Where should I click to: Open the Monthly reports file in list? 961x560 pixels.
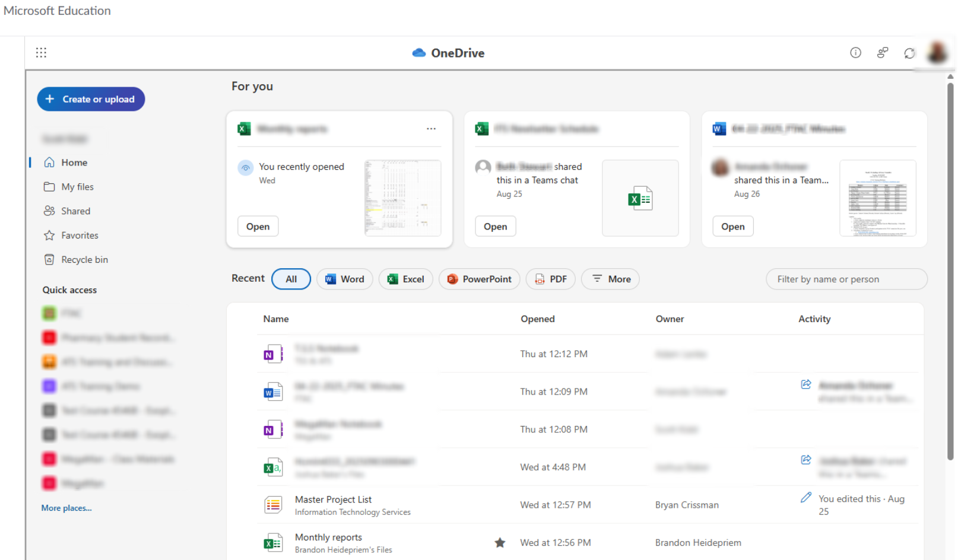[328, 537]
